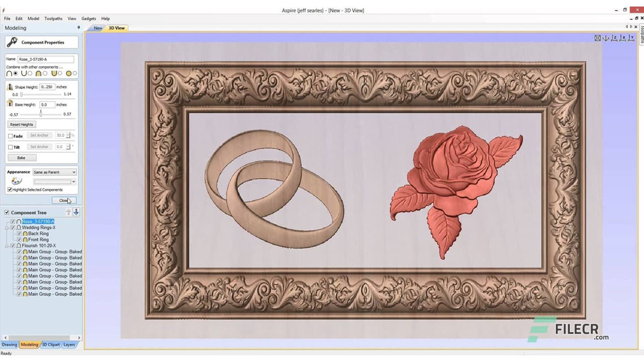View model along the Y axis
The width and height of the screenshot is (644, 362).
(x=631, y=38)
